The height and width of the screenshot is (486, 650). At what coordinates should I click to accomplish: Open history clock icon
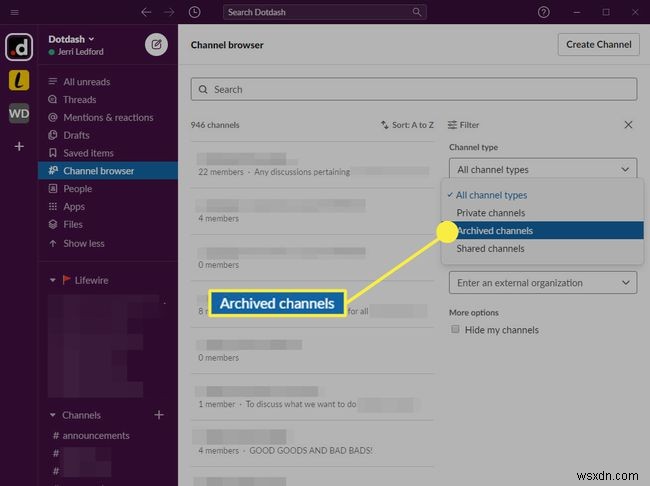[194, 12]
